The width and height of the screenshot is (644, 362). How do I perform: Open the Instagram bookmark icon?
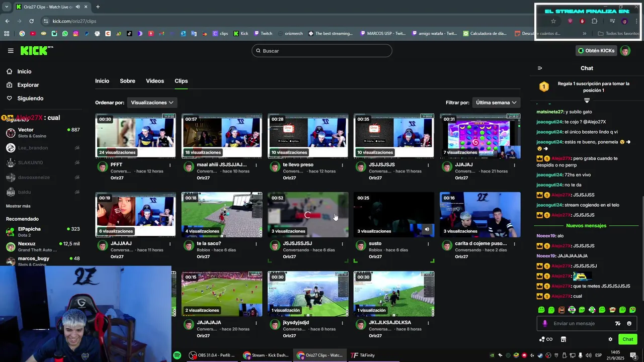(x=76, y=34)
